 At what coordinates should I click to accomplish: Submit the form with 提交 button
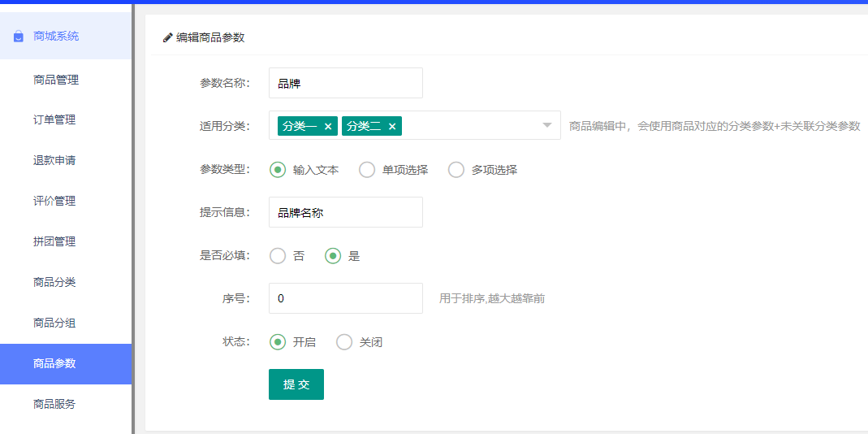(296, 384)
